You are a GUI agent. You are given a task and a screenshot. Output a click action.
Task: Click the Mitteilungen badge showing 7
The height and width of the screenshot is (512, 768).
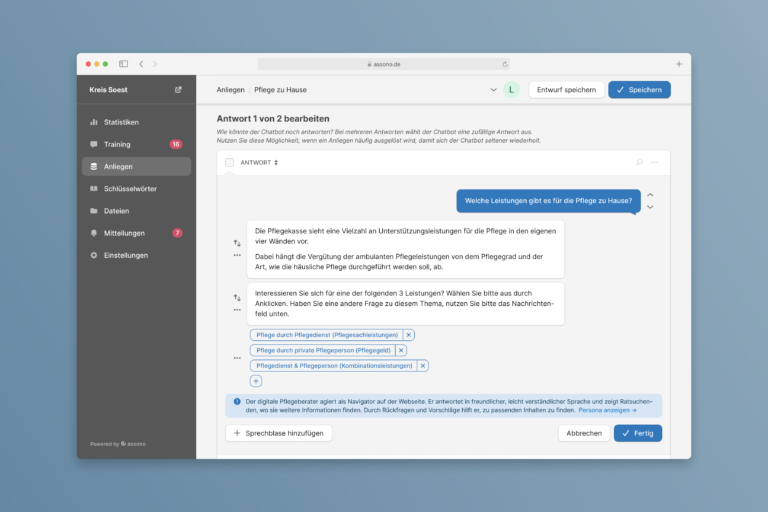177,233
